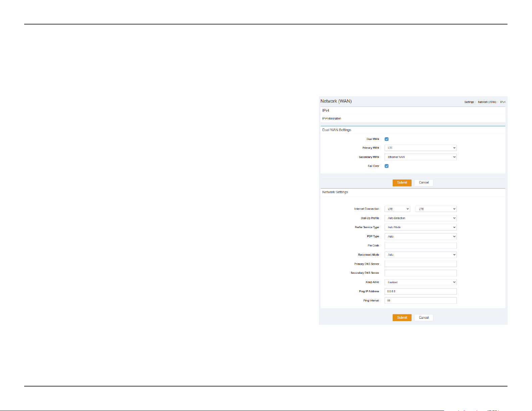Screen dimensions: 532x411
Task: Cancel the Network Settings changes
Action: tap(424, 318)
